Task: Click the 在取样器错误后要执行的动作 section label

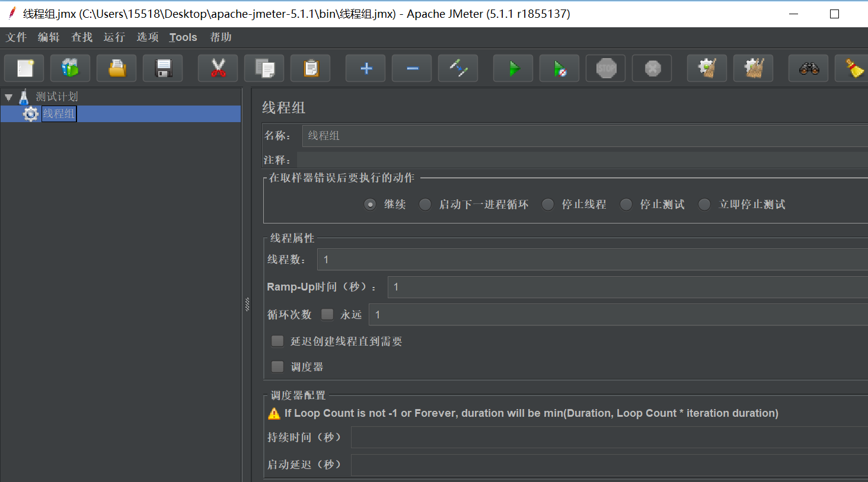Action: (342, 178)
